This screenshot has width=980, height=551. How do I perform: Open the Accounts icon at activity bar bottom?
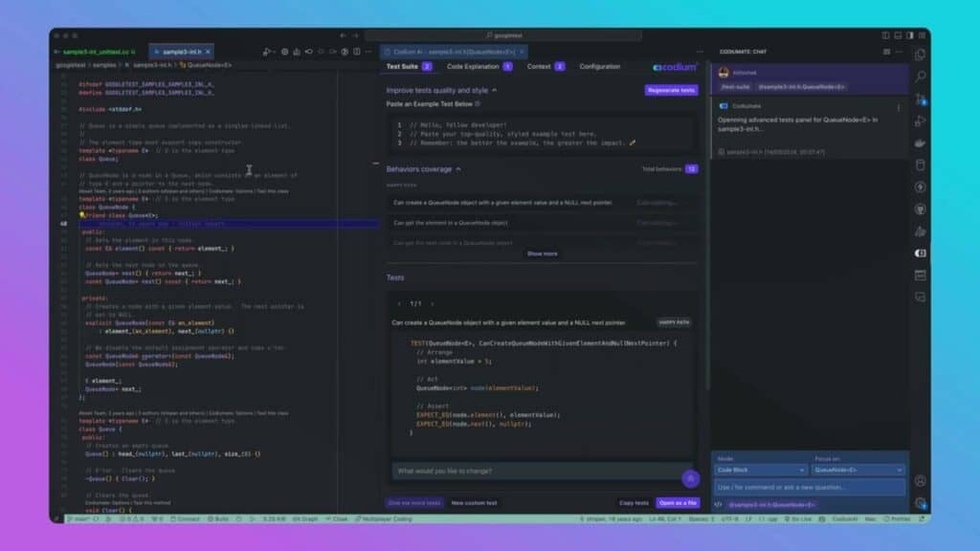920,480
